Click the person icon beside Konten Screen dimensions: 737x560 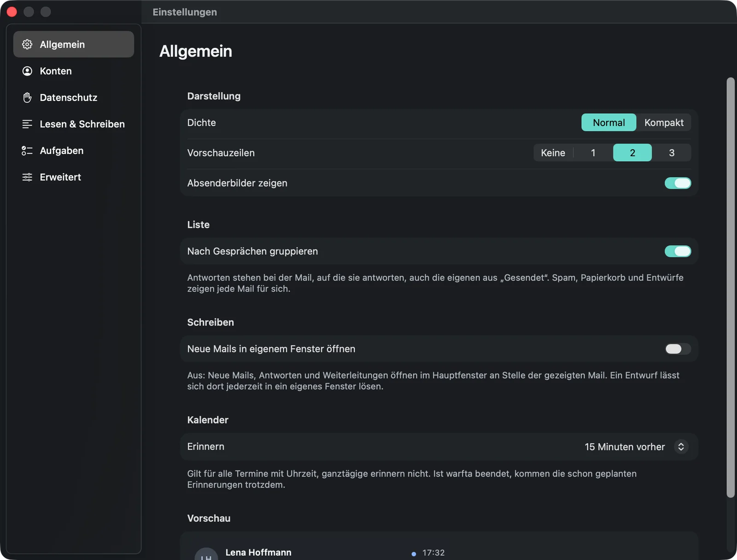27,71
